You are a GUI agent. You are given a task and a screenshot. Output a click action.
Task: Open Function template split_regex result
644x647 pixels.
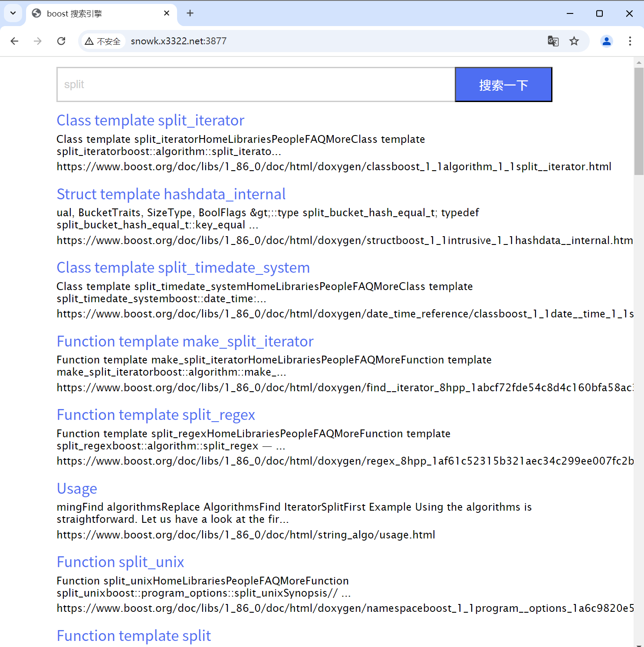point(156,415)
